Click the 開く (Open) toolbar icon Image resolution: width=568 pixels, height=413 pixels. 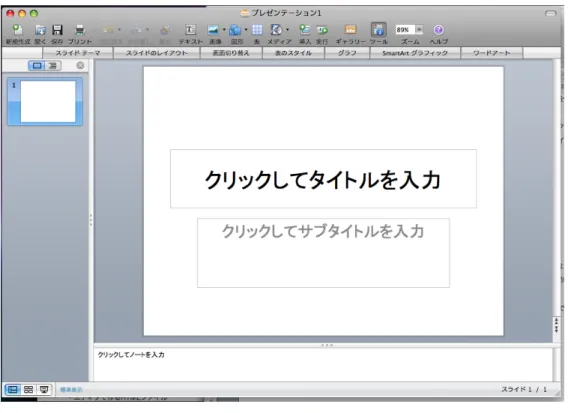(x=40, y=30)
